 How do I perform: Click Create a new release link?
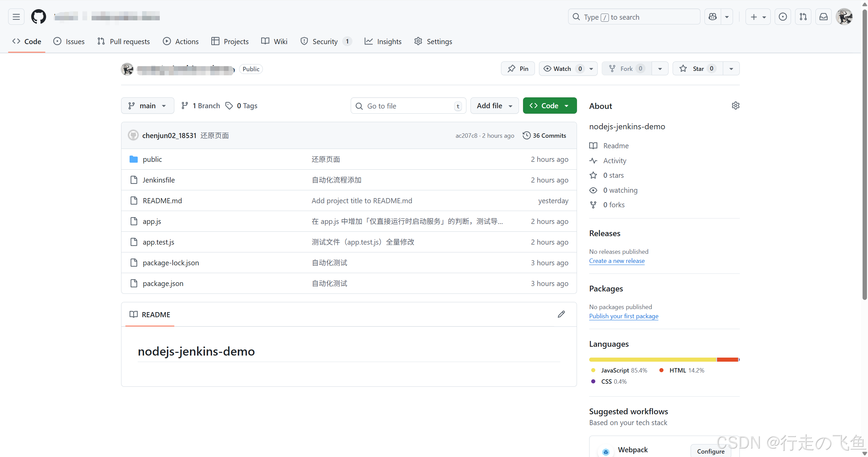[x=617, y=261]
